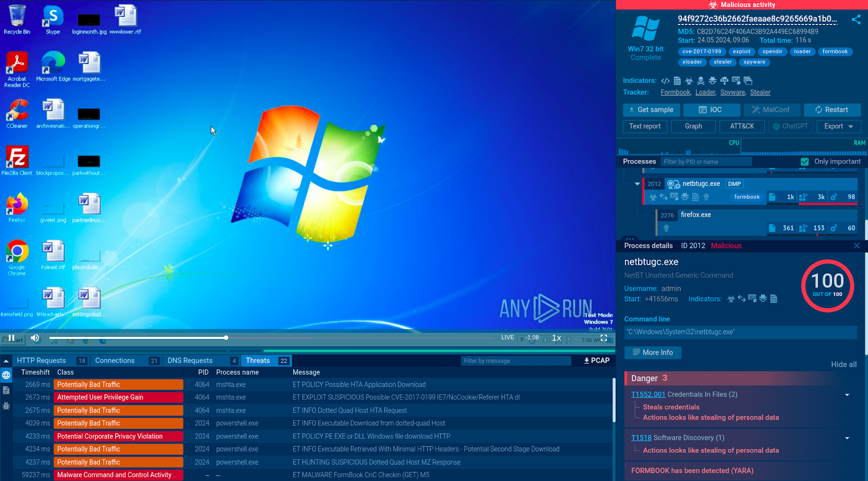Viewport: 868px width, 481px height.
Task: Click Hide all events
Action: click(x=844, y=364)
